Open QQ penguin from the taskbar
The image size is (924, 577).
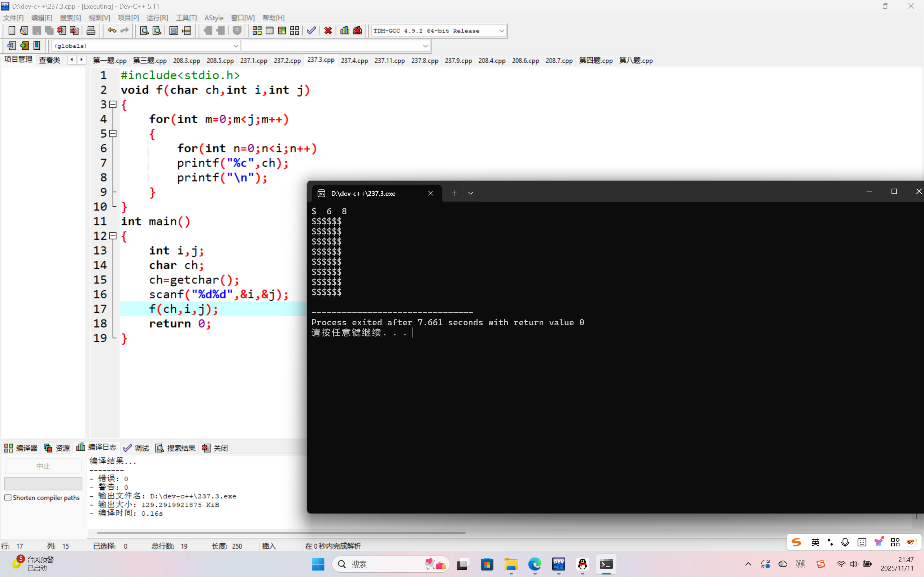(x=582, y=564)
